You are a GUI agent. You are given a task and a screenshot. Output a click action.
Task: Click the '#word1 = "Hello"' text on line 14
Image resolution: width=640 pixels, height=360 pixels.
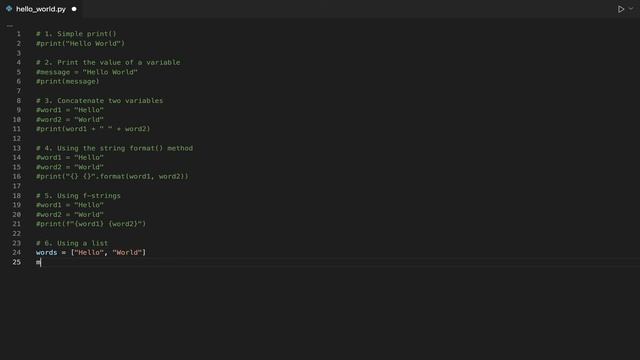click(x=70, y=158)
